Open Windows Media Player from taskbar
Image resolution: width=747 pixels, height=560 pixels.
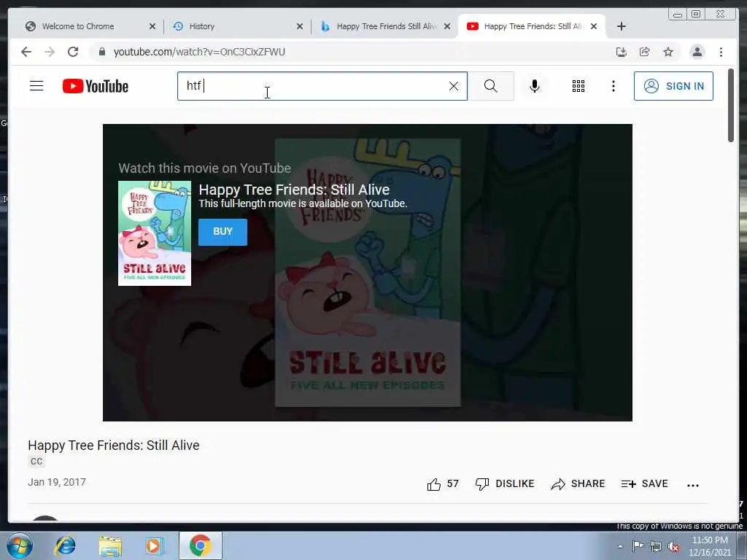pyautogui.click(x=154, y=545)
